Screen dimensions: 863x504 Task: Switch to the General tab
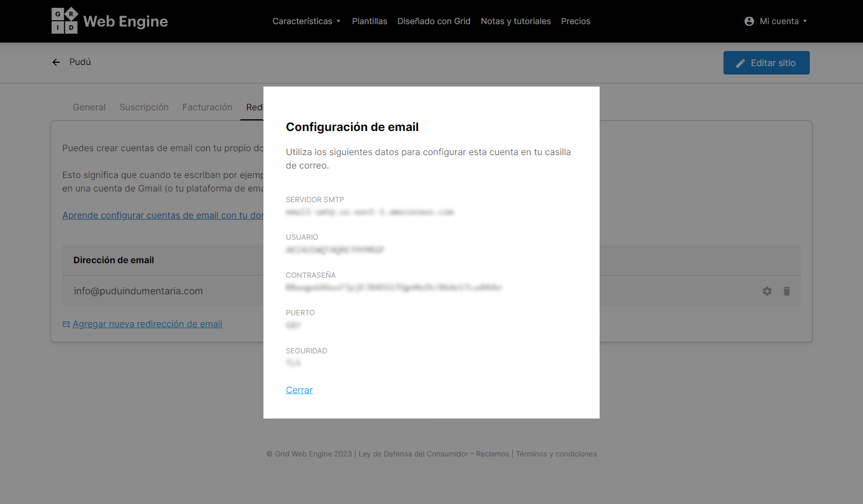tap(89, 107)
